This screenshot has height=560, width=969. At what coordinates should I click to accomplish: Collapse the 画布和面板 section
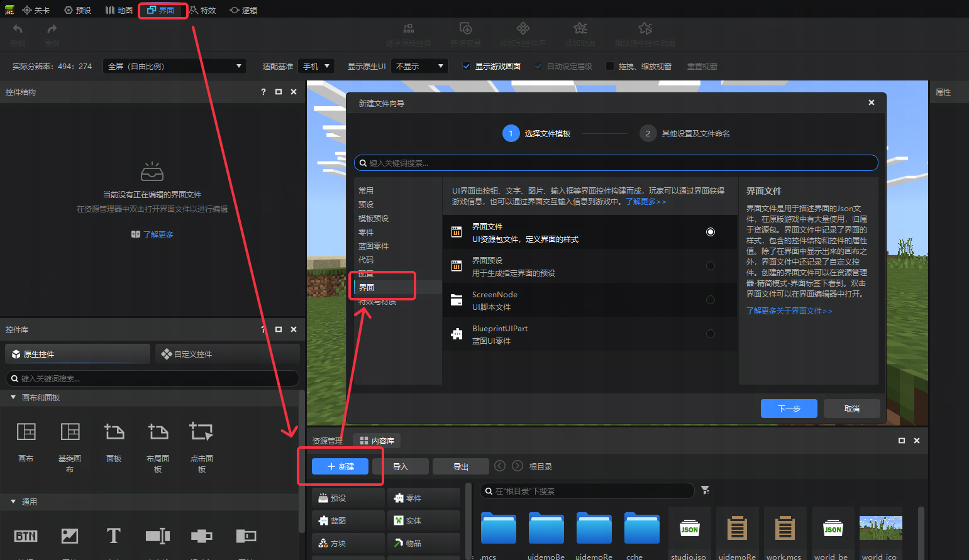coord(13,397)
